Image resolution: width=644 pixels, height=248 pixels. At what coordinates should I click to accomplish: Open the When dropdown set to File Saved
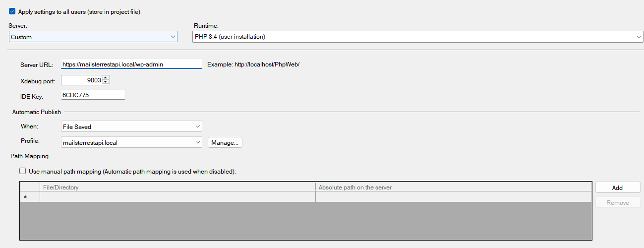(131, 126)
